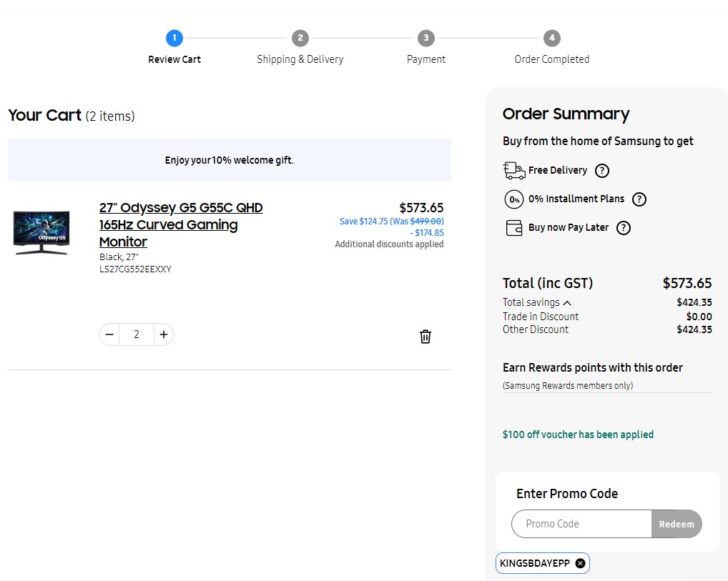
Task: Select the Review Cart step
Action: tap(174, 38)
